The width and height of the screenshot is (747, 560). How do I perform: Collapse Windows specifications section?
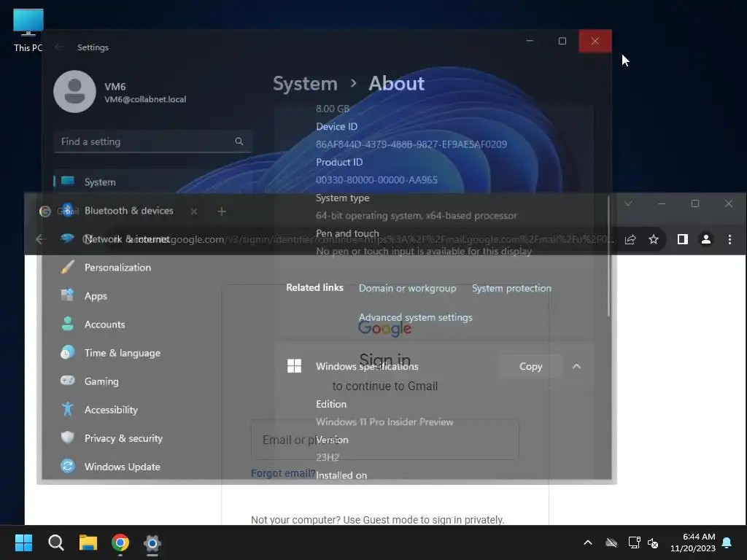click(576, 366)
